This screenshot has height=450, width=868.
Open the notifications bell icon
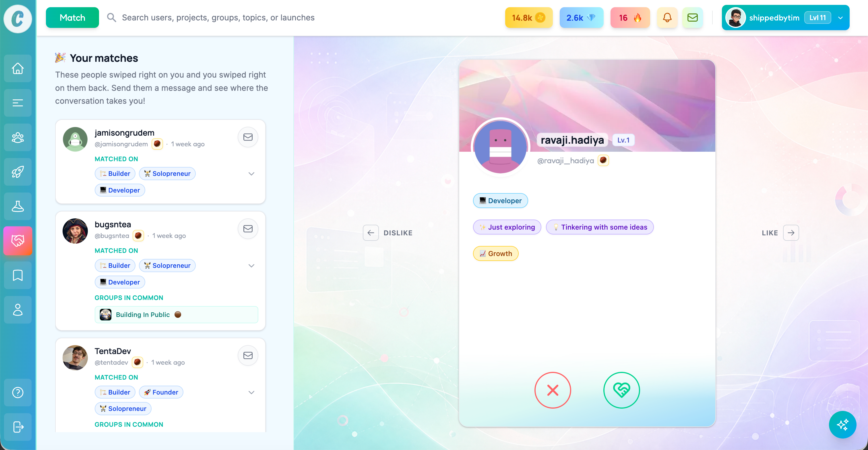pyautogui.click(x=667, y=18)
